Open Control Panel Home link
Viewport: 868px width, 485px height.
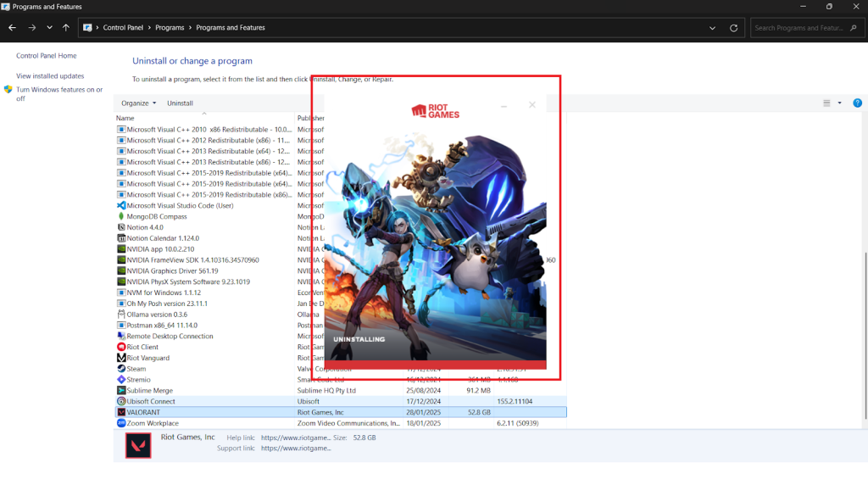(x=47, y=56)
